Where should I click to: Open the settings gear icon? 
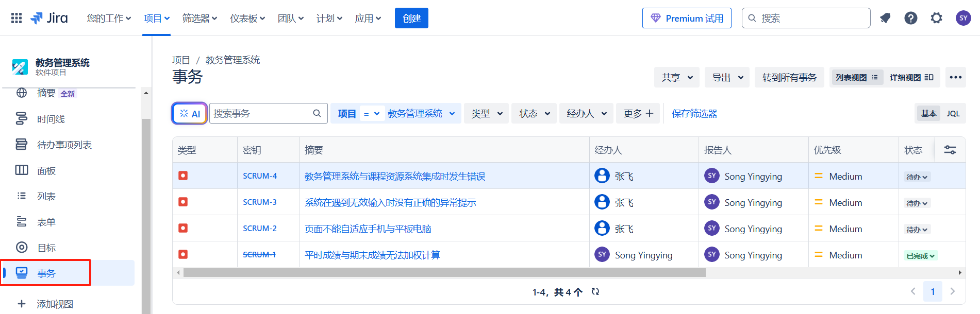[937, 18]
